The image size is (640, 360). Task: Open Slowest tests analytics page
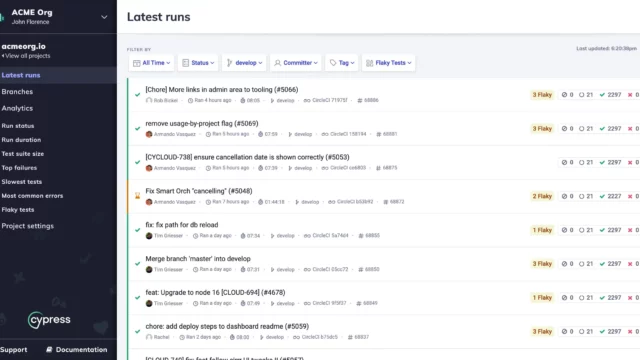point(22,182)
